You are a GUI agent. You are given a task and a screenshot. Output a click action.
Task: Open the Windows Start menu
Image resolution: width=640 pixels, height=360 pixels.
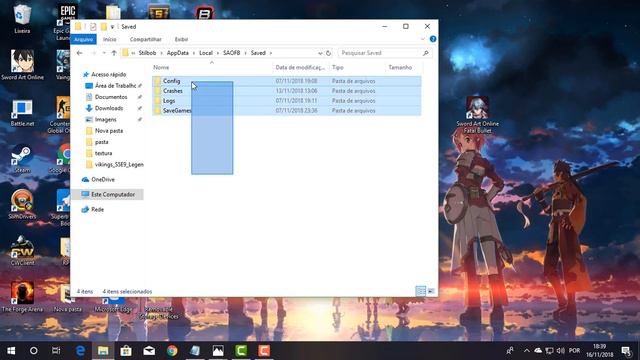point(11,351)
